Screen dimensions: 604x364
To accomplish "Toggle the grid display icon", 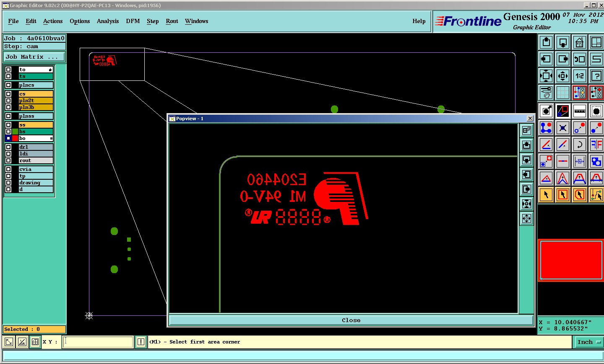I will click(563, 93).
